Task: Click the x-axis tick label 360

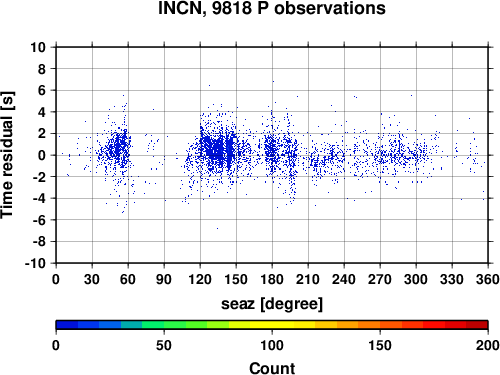Action: [488, 279]
